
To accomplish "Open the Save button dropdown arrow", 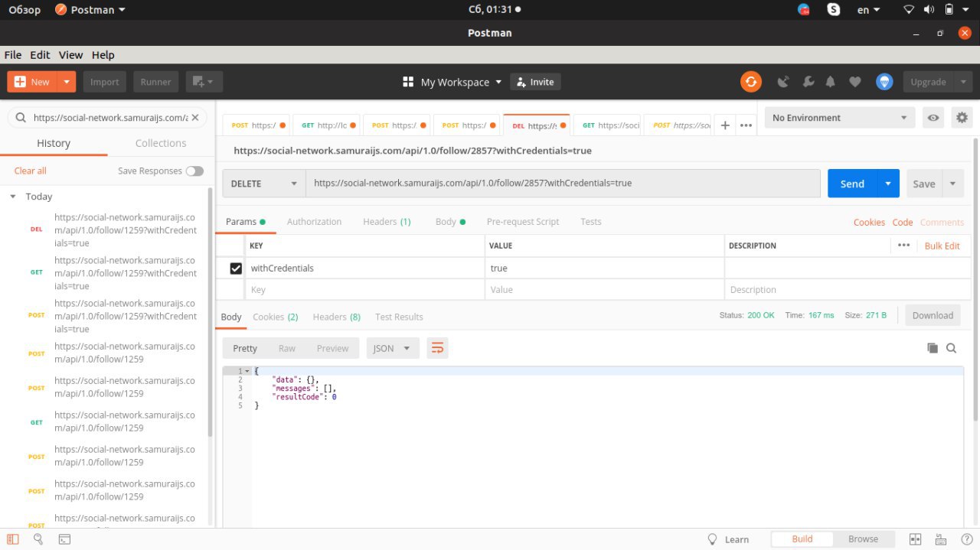I will click(x=953, y=184).
